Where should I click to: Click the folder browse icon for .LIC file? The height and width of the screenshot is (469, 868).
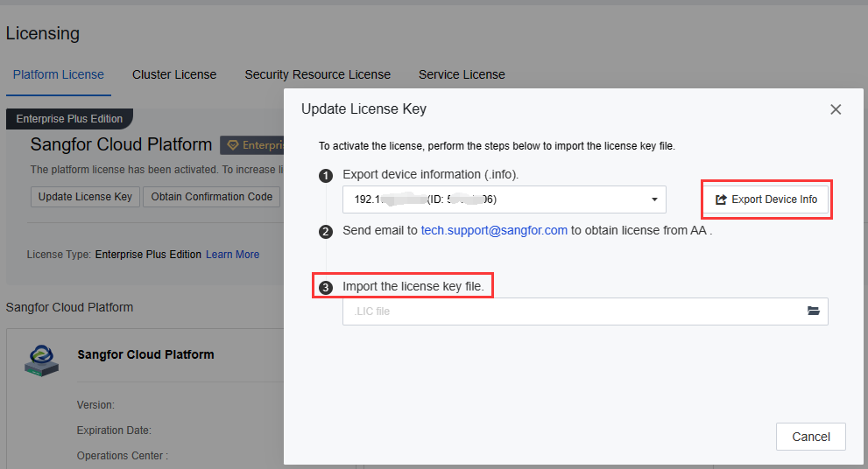point(813,311)
